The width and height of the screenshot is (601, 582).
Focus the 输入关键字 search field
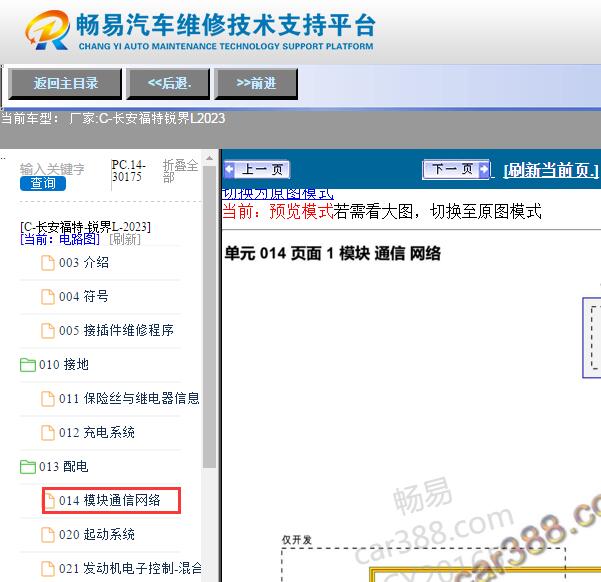(53, 169)
